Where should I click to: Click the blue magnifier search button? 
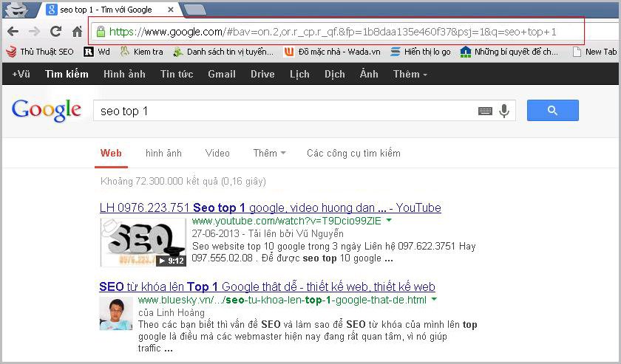552,111
